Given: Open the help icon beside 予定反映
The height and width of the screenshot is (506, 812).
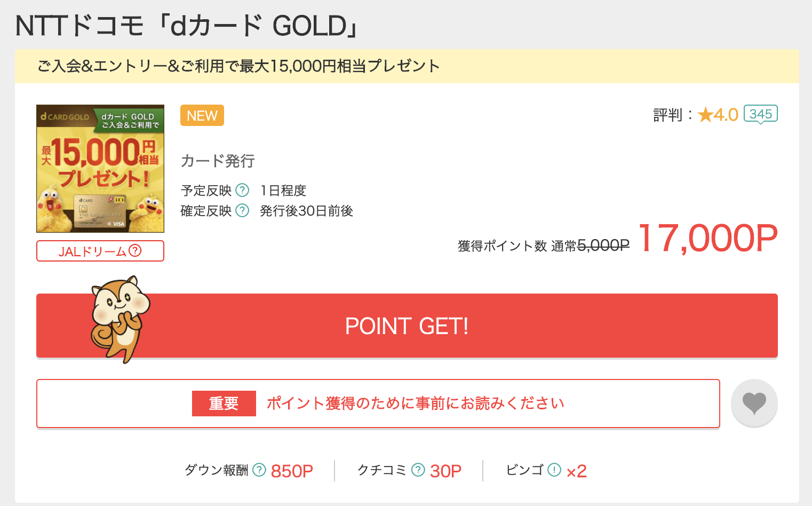Looking at the screenshot, I should pos(242,190).
